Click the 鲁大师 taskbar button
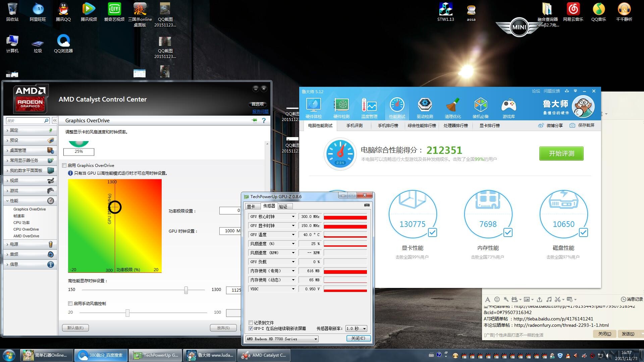This screenshot has width=644, height=362. (210, 355)
